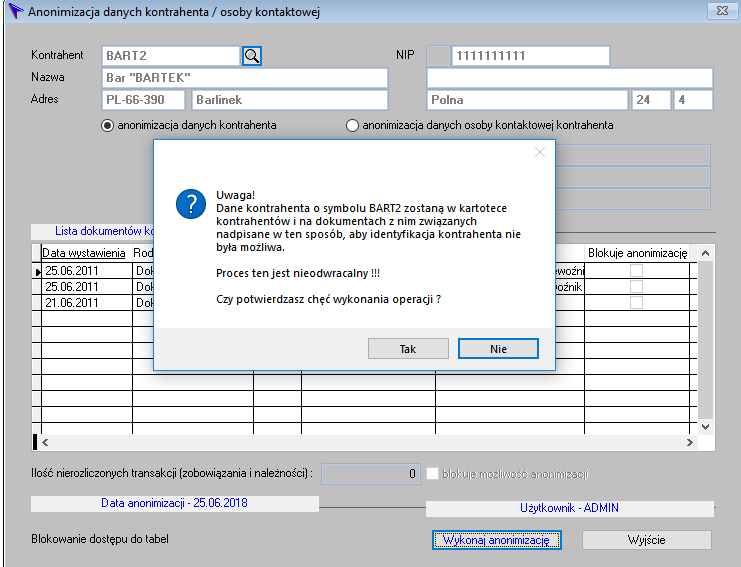Close the confirmation dialog with its X
This screenshot has width=741, height=567.
[x=540, y=152]
